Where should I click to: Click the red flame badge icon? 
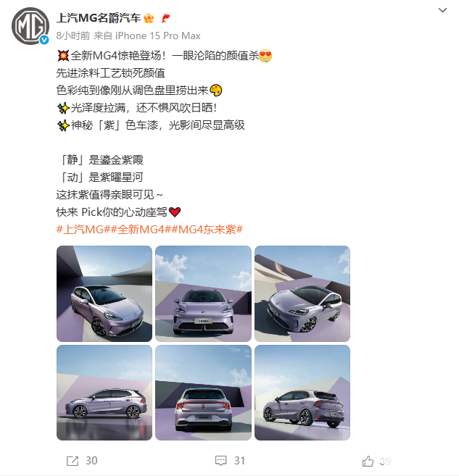pos(166,18)
